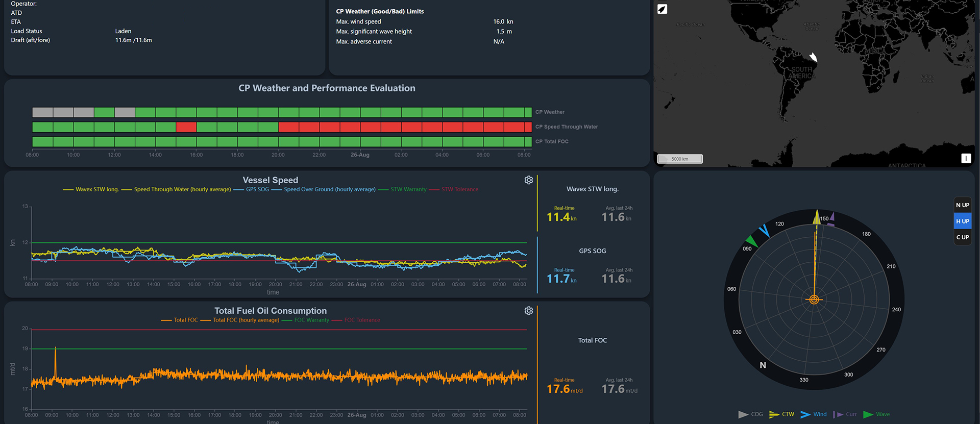The height and width of the screenshot is (424, 980).
Task: Toggle Speed Over Ground hourly average legend
Action: coord(324,189)
